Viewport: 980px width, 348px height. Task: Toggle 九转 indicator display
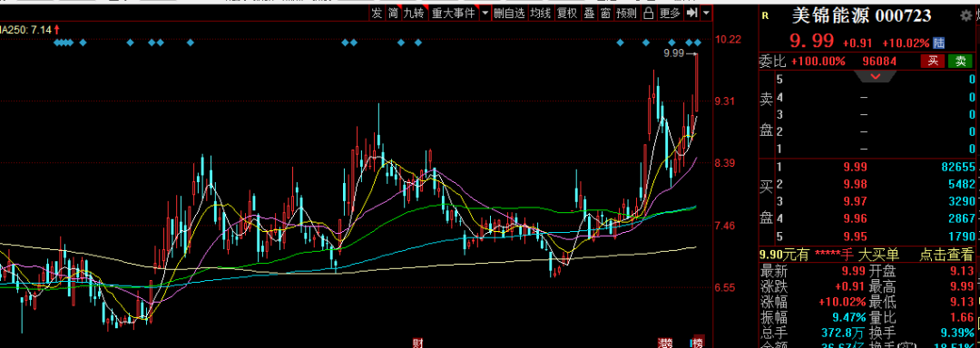tap(414, 13)
